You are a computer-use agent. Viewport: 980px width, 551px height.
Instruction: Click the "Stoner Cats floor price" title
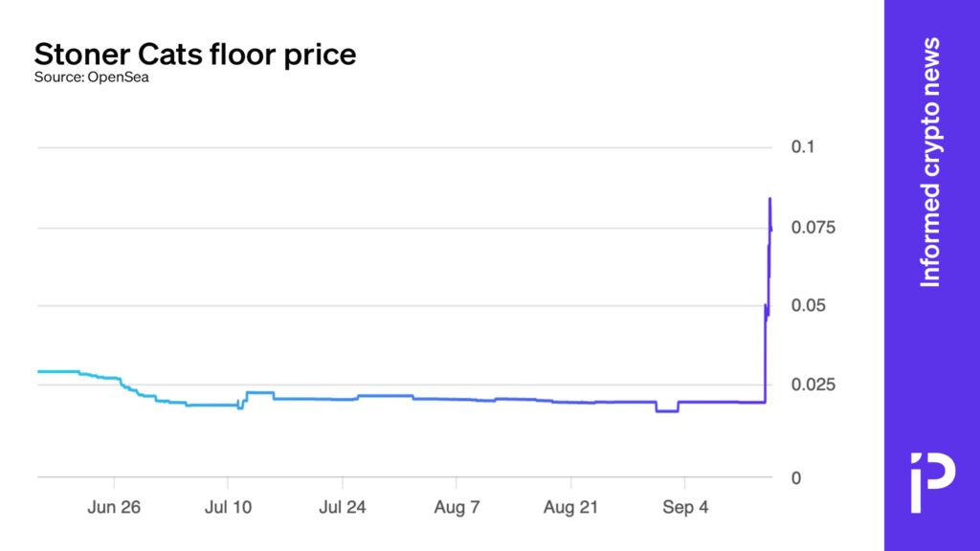tap(195, 54)
